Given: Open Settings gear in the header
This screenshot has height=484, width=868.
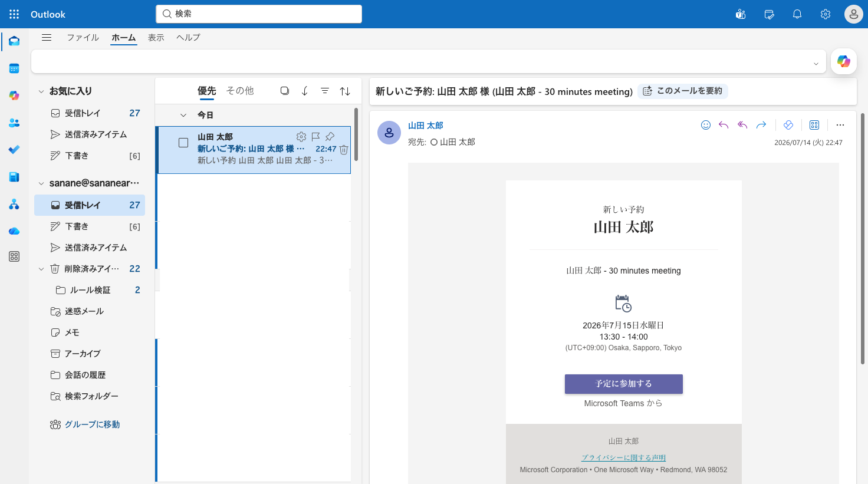Looking at the screenshot, I should click(826, 14).
